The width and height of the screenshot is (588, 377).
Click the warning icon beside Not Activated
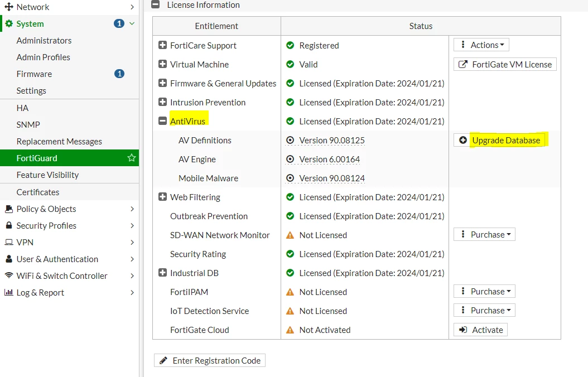[290, 330]
